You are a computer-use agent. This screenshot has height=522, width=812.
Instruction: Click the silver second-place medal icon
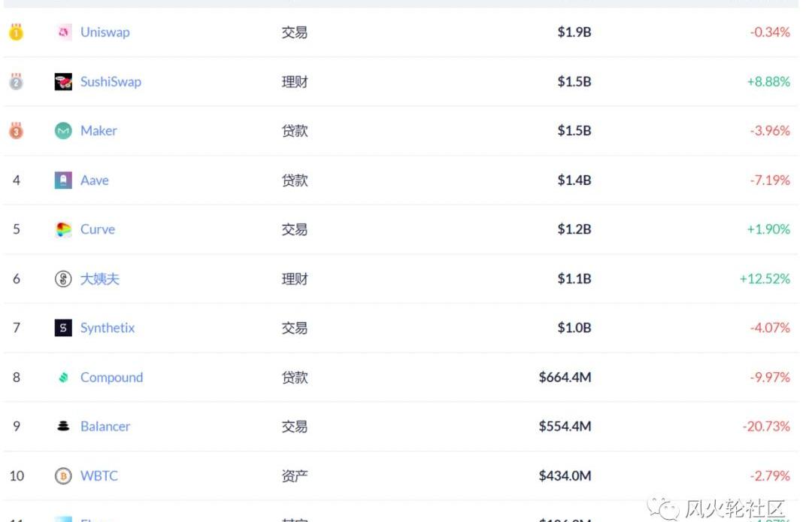[16, 81]
